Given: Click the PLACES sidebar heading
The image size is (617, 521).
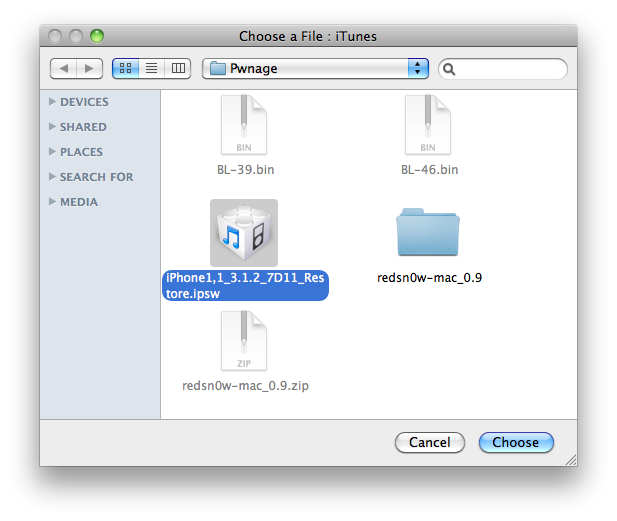Looking at the screenshot, I should (81, 152).
